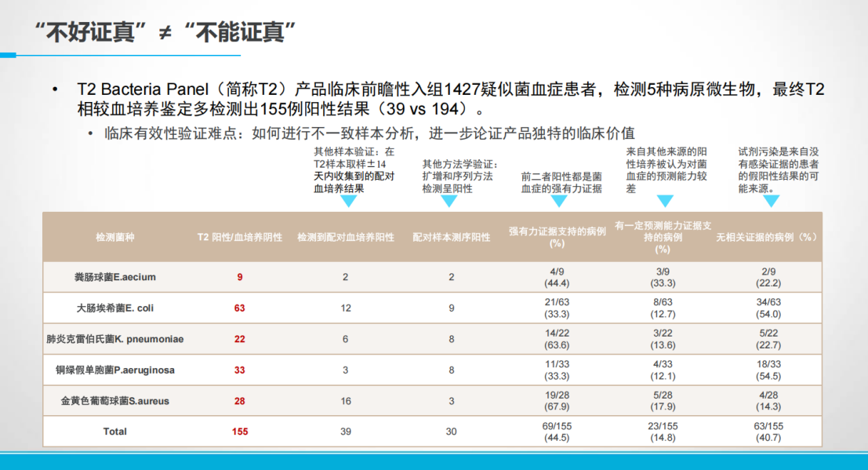Image resolution: width=868 pixels, height=470 pixels.
Task: Click the Total sequencing positive value "30"
Action: pyautogui.click(x=452, y=432)
